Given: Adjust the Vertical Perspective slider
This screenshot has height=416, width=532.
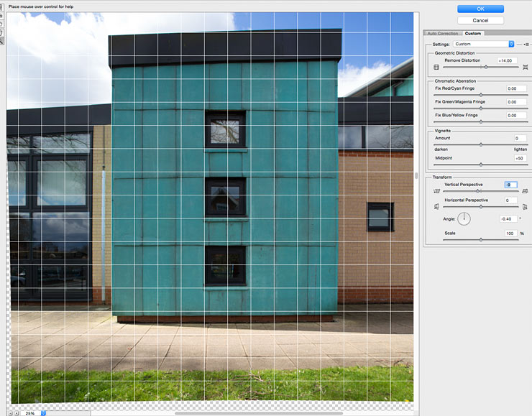Looking at the screenshot, I should (478, 191).
